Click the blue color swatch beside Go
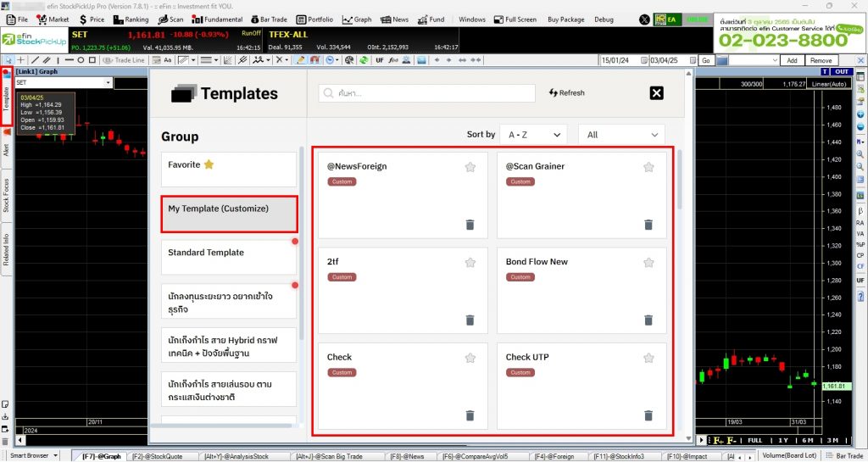 722,60
